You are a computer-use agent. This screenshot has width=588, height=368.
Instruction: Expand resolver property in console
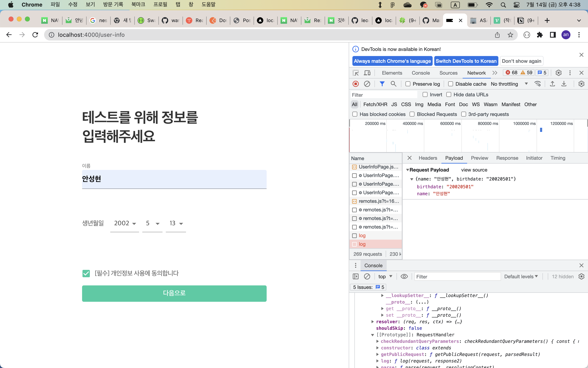point(373,322)
